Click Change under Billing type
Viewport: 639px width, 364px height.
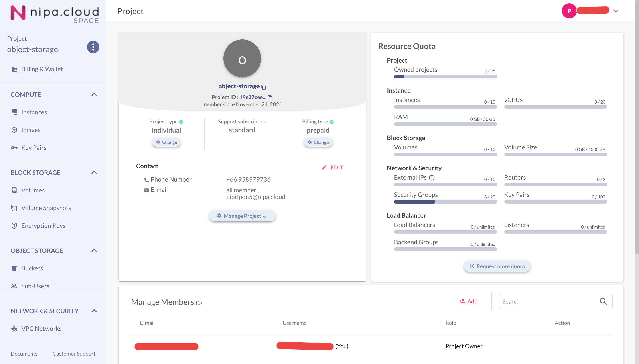click(x=318, y=142)
